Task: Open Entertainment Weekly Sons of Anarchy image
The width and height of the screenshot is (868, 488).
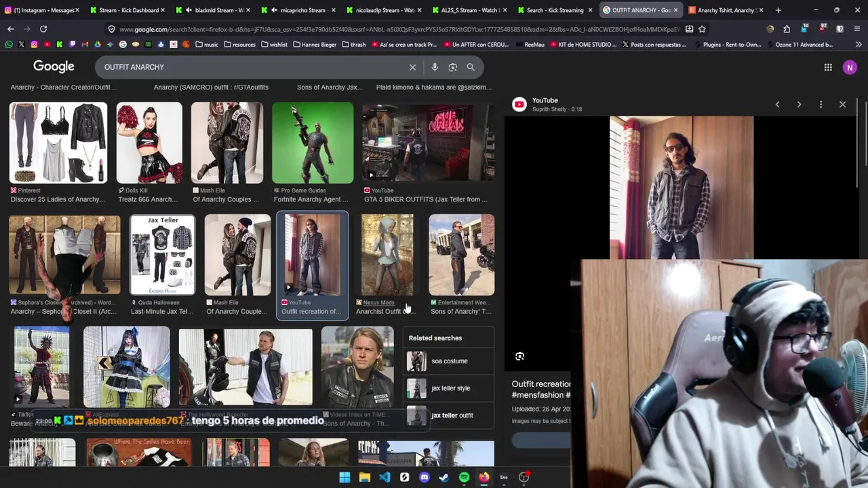Action: 461,255
